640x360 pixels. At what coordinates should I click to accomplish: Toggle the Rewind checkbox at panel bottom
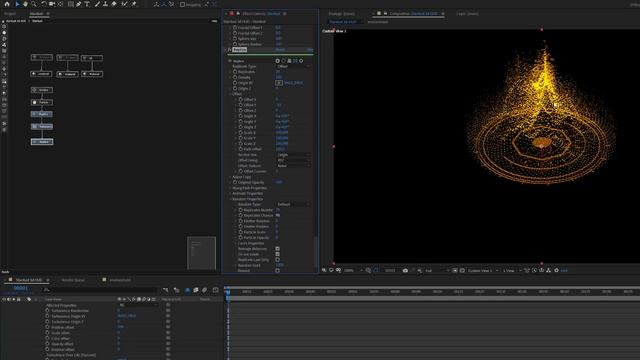pos(278,271)
